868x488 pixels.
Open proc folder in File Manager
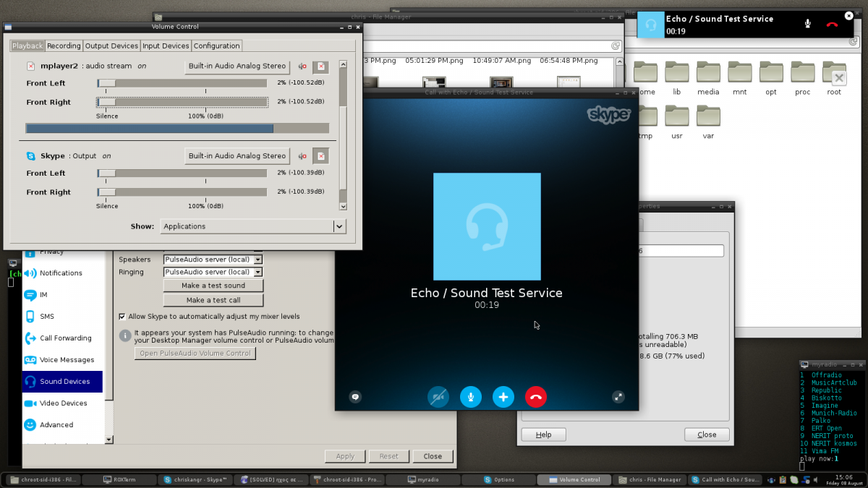tap(803, 77)
